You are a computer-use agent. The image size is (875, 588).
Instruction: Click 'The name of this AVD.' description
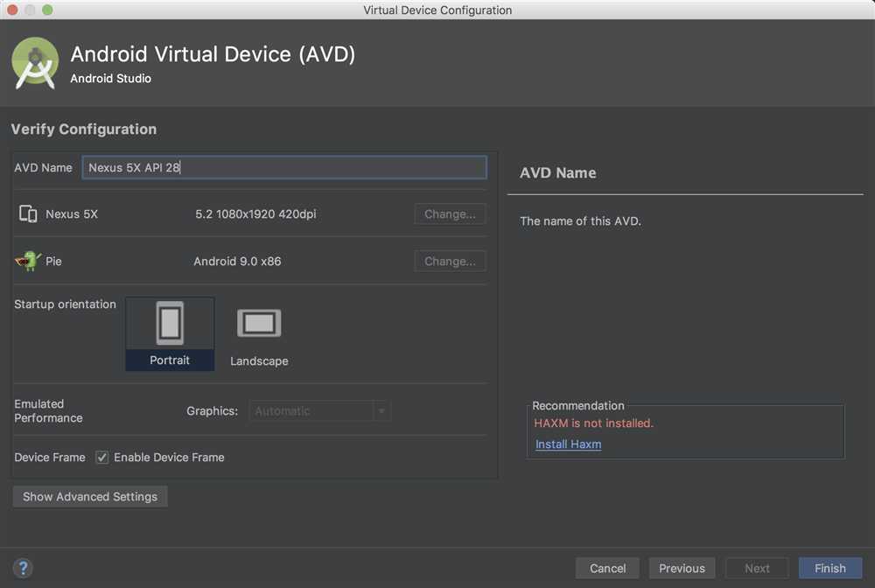(580, 220)
